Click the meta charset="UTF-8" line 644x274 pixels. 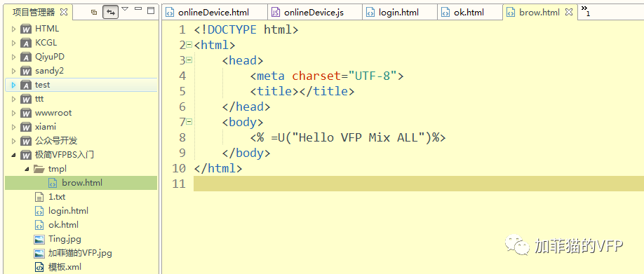point(327,76)
